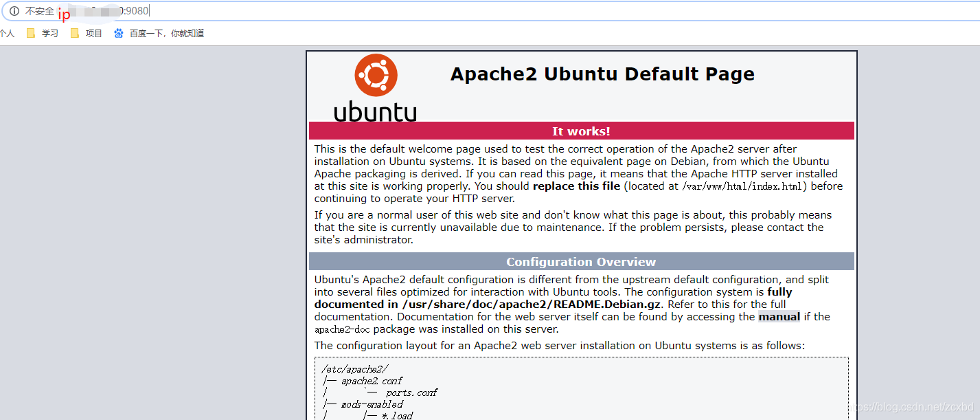Click the 'It works!' red banner
The width and height of the screenshot is (980, 420).
click(582, 131)
